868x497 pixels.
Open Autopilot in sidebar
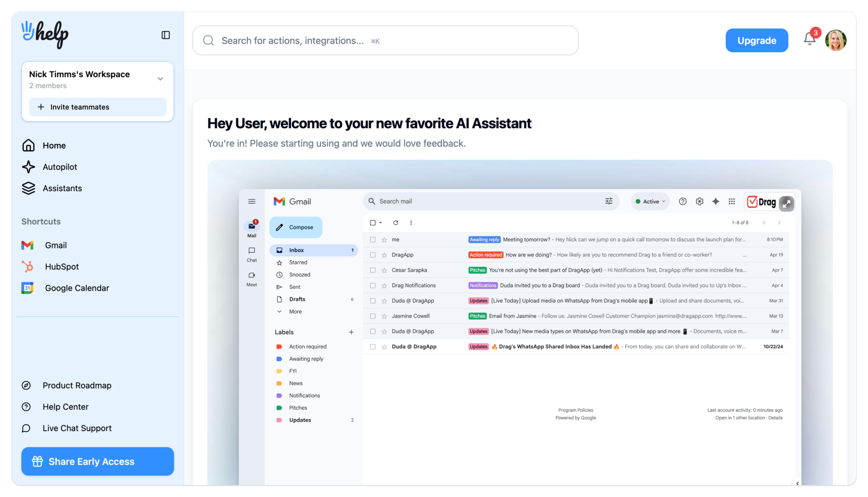49,167
